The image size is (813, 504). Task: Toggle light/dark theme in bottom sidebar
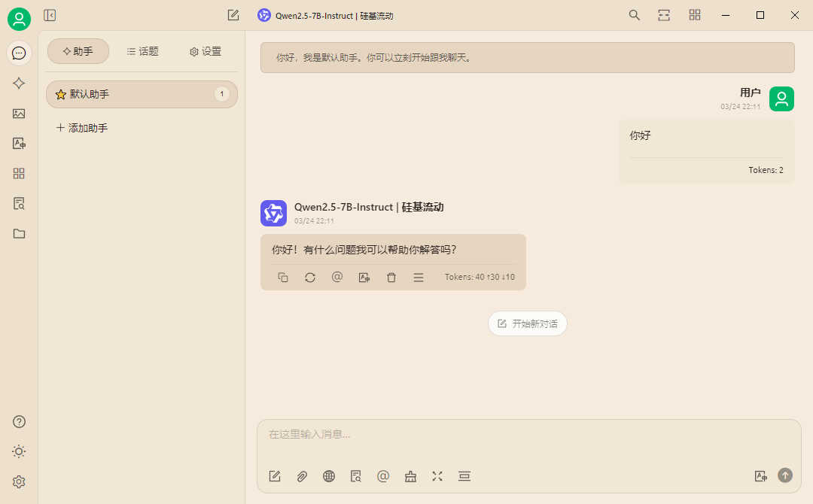(19, 451)
